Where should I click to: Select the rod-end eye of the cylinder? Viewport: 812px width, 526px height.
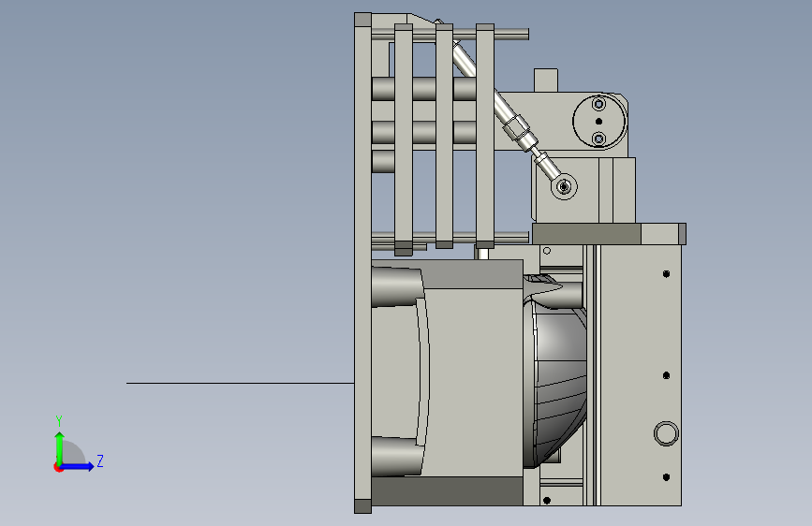click(564, 186)
